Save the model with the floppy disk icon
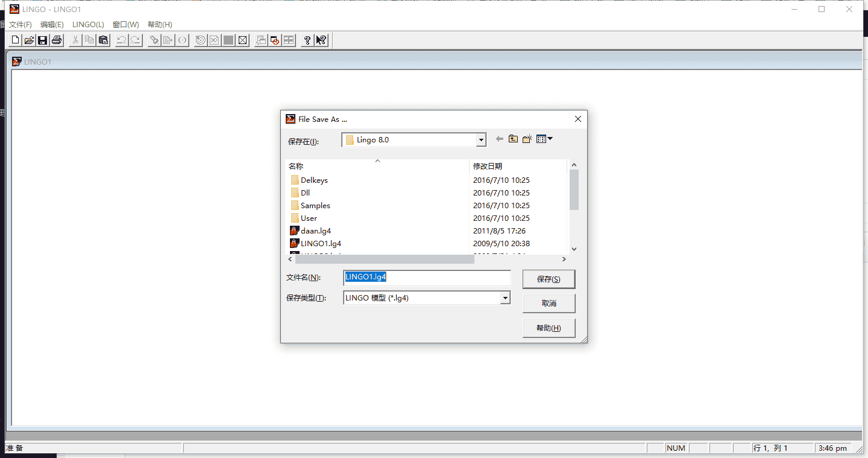This screenshot has width=868, height=458. [x=43, y=40]
